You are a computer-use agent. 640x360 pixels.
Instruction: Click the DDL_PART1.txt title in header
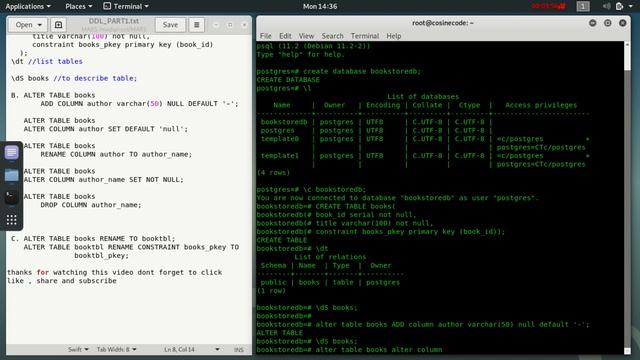pyautogui.click(x=113, y=21)
